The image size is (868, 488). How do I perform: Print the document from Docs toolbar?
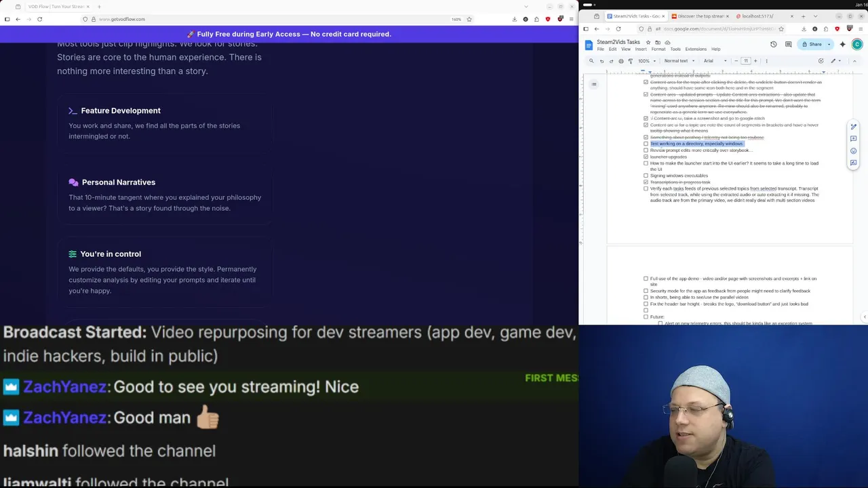pos(620,61)
